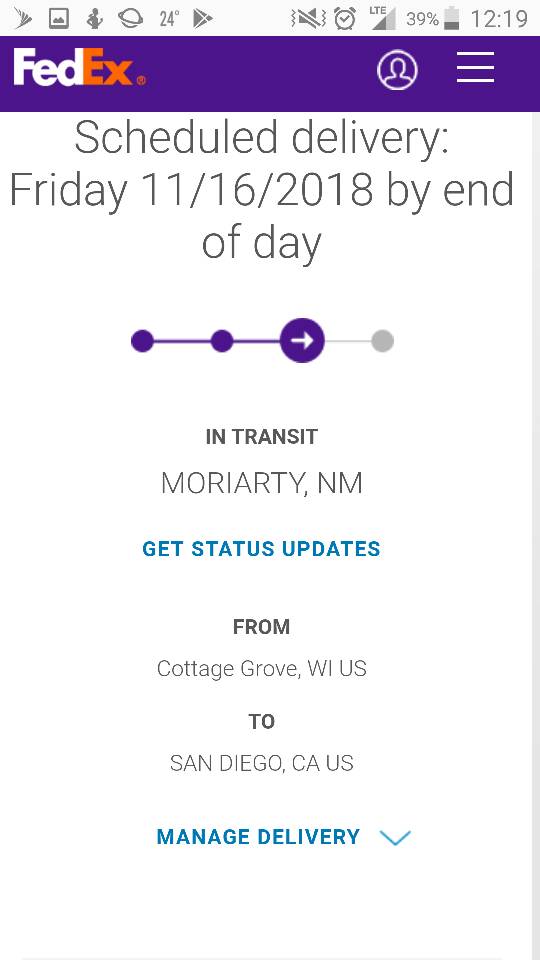This screenshot has height=960, width=540.
Task: Tap the 24° weather notification
Action: point(169,20)
